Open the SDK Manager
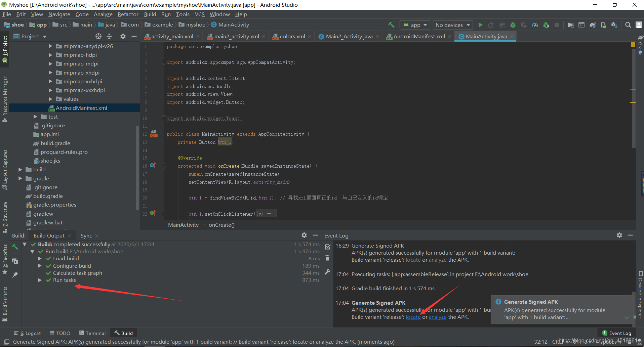644x347 pixels. pyautogui.click(x=604, y=25)
